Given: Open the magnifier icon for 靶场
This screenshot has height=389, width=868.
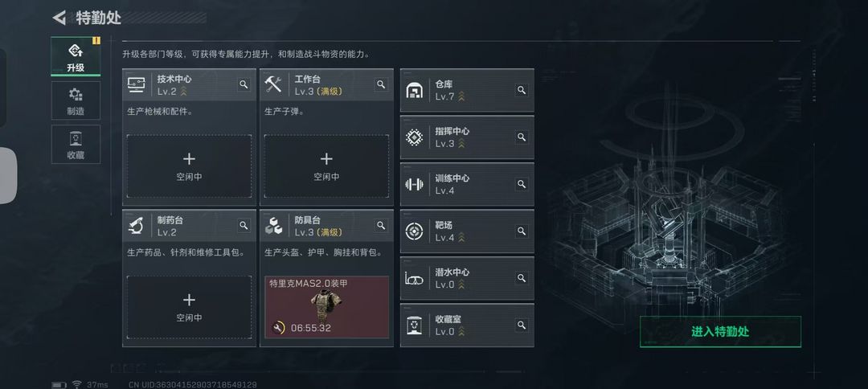Looking at the screenshot, I should pos(522,231).
